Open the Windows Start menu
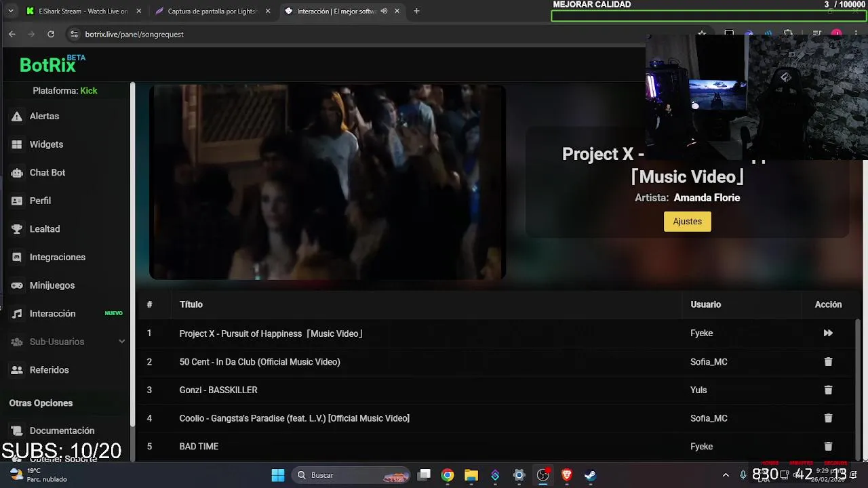The width and height of the screenshot is (868, 488). pos(278,475)
